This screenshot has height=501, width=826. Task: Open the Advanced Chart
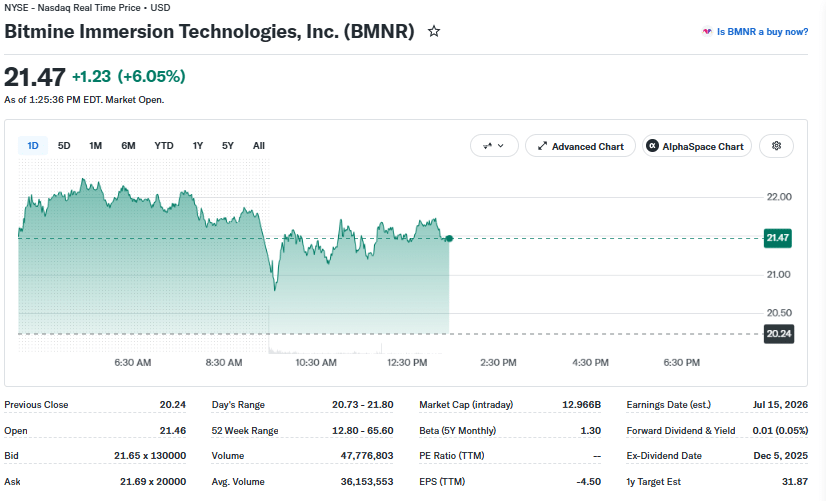(581, 146)
